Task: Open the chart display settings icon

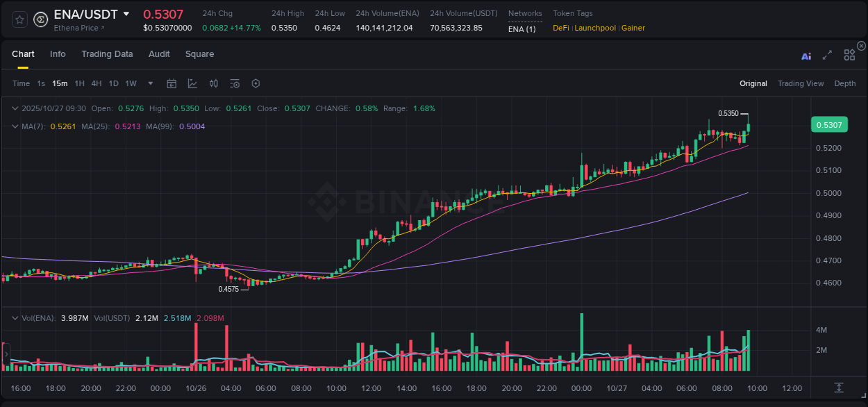Action: [234, 83]
